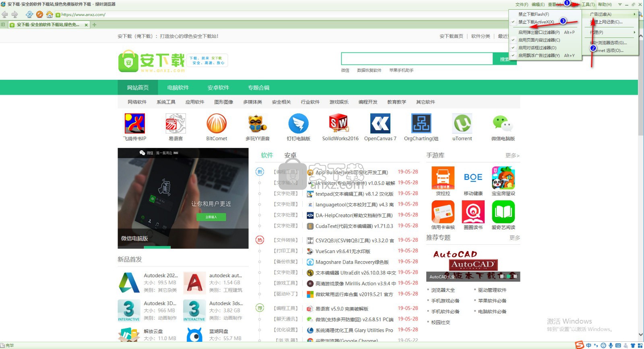Toggle 启用飘浮广告过滤器(Y) option
This screenshot has height=349, width=644.
point(545,56)
